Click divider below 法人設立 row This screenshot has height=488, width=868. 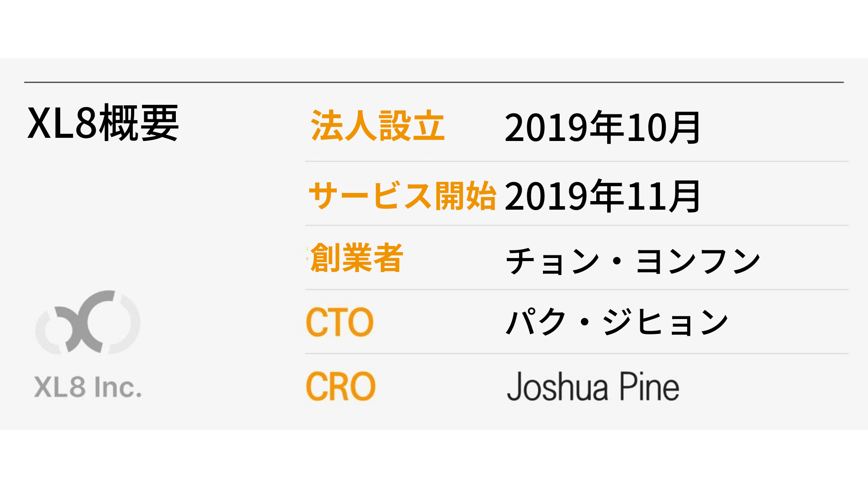(577, 161)
